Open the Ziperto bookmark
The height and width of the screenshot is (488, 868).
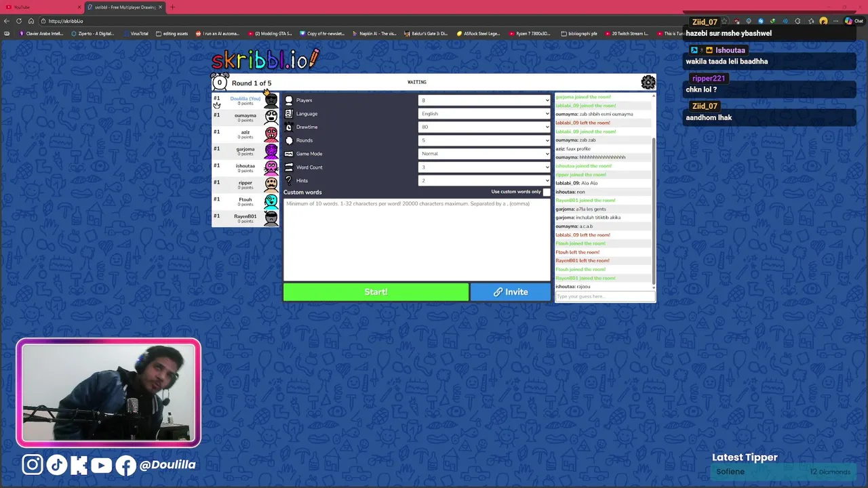(93, 33)
